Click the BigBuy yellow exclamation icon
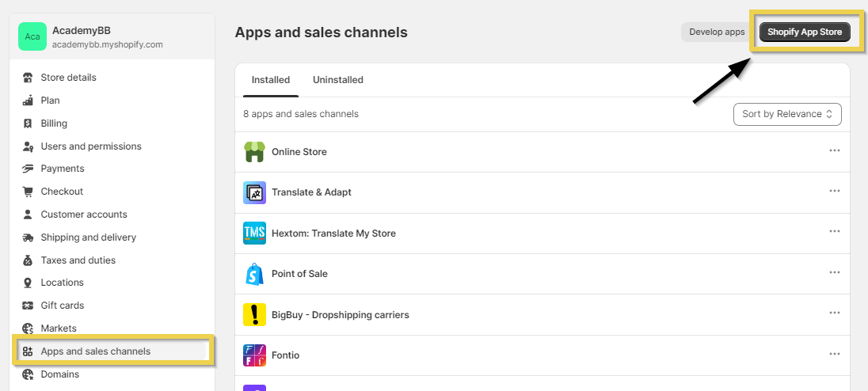The width and height of the screenshot is (868, 391). pos(254,315)
